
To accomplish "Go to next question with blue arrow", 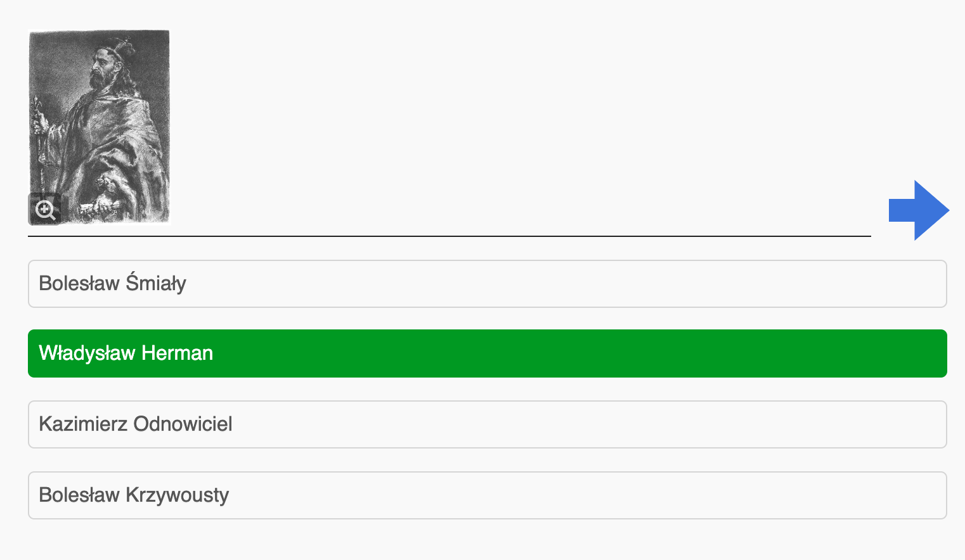I will click(919, 210).
